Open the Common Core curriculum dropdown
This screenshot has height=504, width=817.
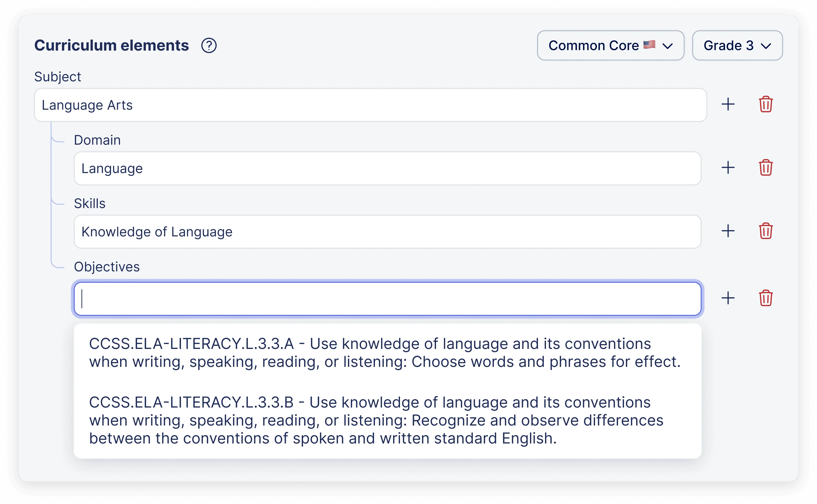pyautogui.click(x=610, y=45)
